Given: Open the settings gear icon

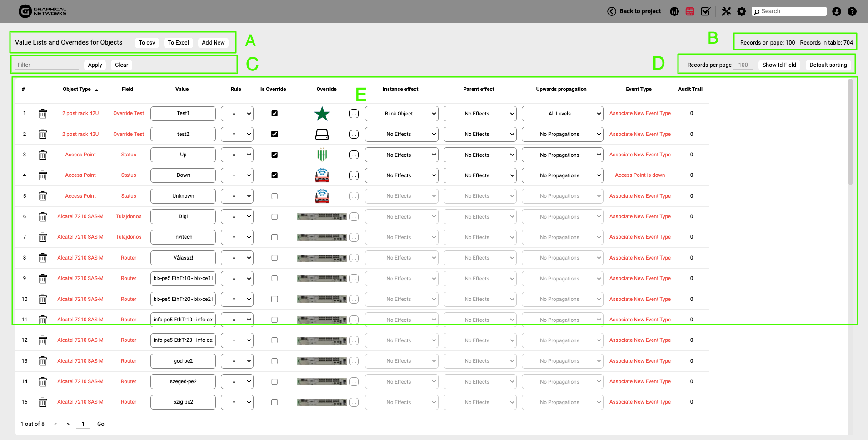Looking at the screenshot, I should coord(742,11).
